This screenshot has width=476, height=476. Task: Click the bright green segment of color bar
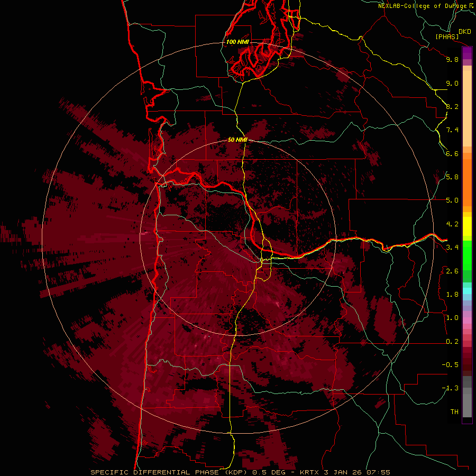tap(467, 255)
